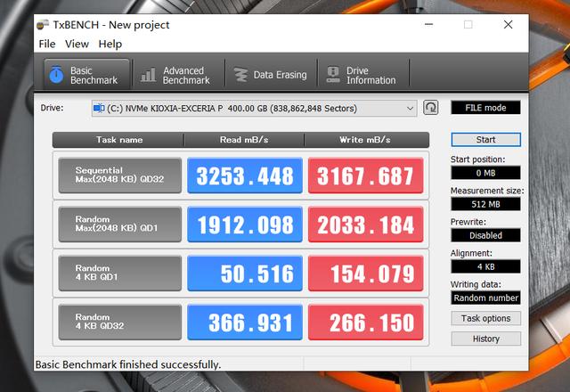The image size is (570, 392).
Task: Close the TxBENCH window
Action: coord(509,25)
